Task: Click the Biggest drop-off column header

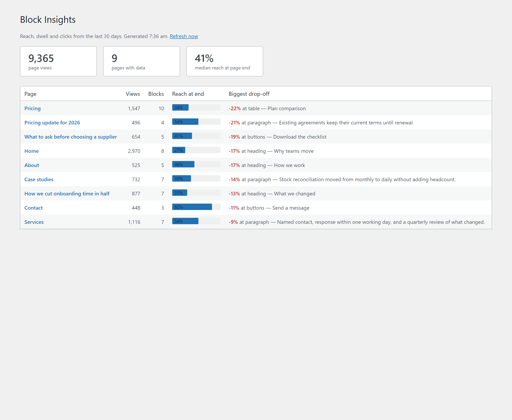Action: pyautogui.click(x=249, y=94)
